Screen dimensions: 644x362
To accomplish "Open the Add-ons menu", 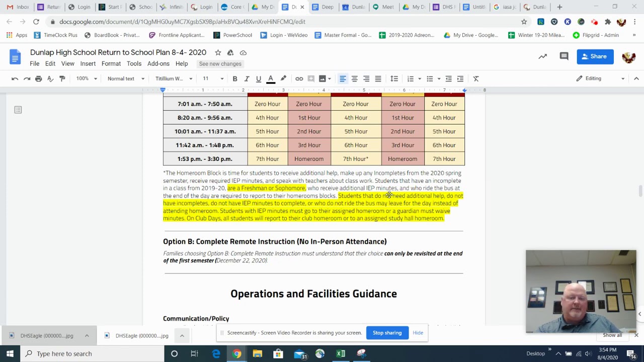I will tap(158, 64).
